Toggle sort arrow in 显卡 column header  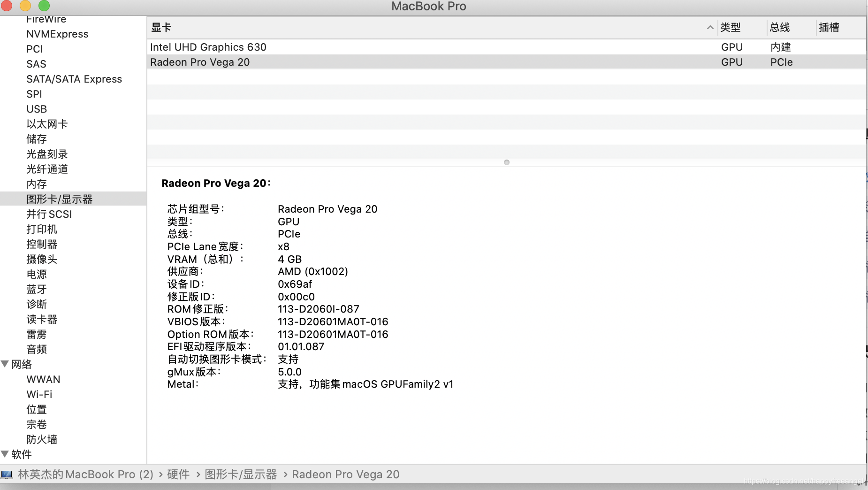[x=710, y=28]
